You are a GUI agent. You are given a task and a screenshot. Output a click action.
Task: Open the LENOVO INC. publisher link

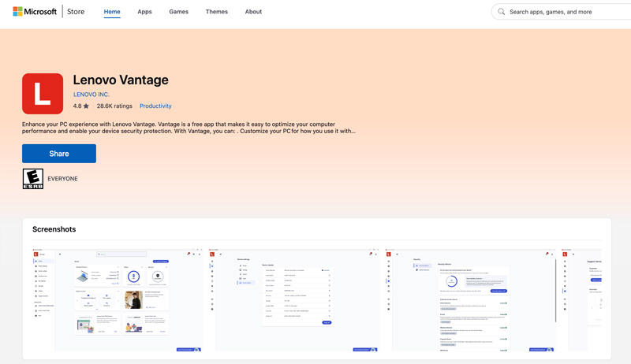click(x=91, y=95)
